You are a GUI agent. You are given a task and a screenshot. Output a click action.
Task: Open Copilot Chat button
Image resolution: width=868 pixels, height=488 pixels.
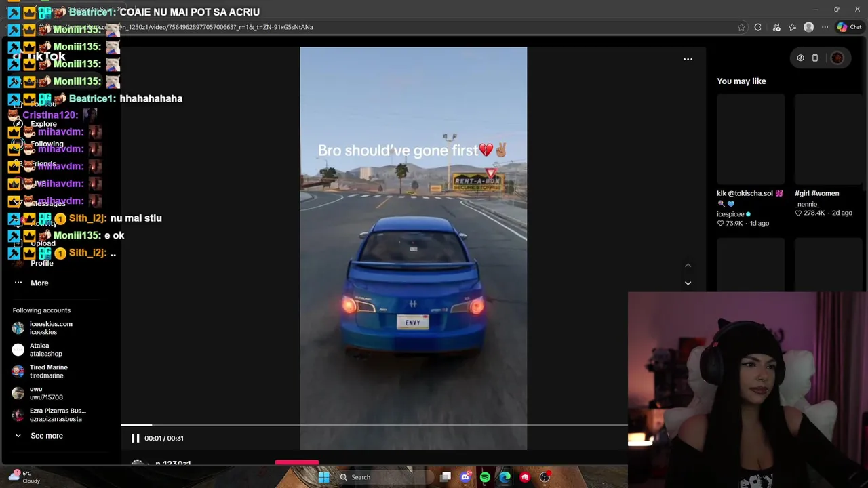(849, 27)
